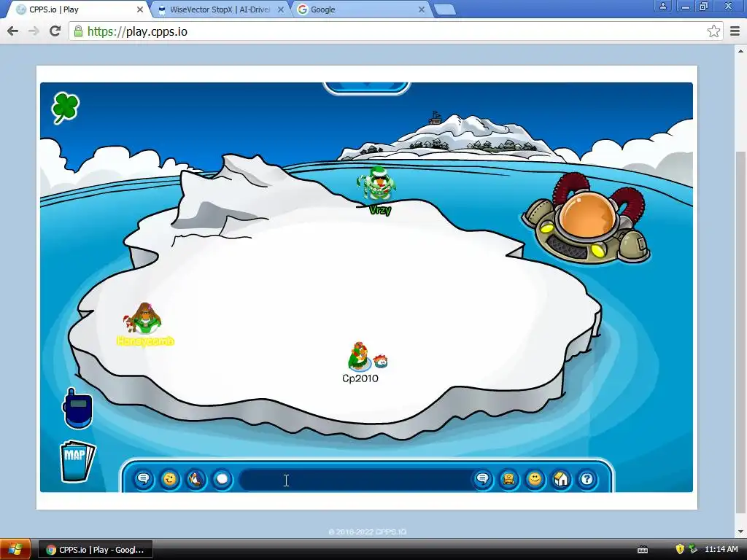
Task: Send chat message with bubble button
Action: tap(483, 478)
